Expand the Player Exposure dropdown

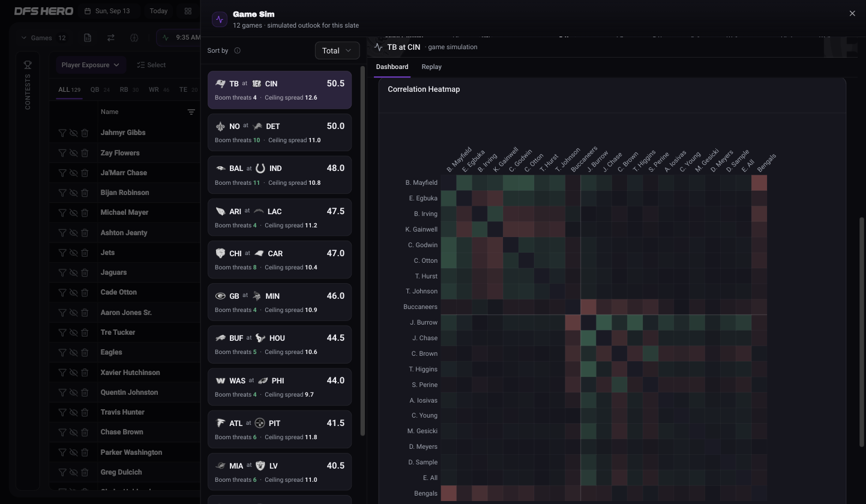tap(90, 65)
